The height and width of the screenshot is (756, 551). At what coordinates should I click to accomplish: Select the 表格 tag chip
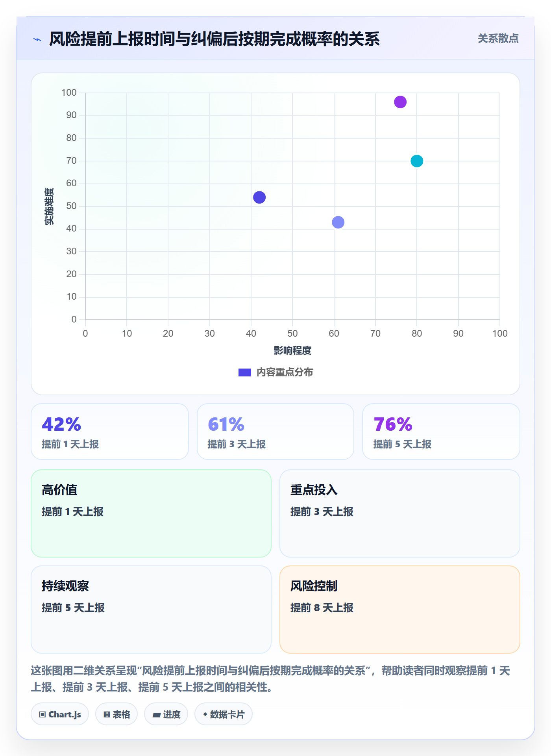pos(116,714)
